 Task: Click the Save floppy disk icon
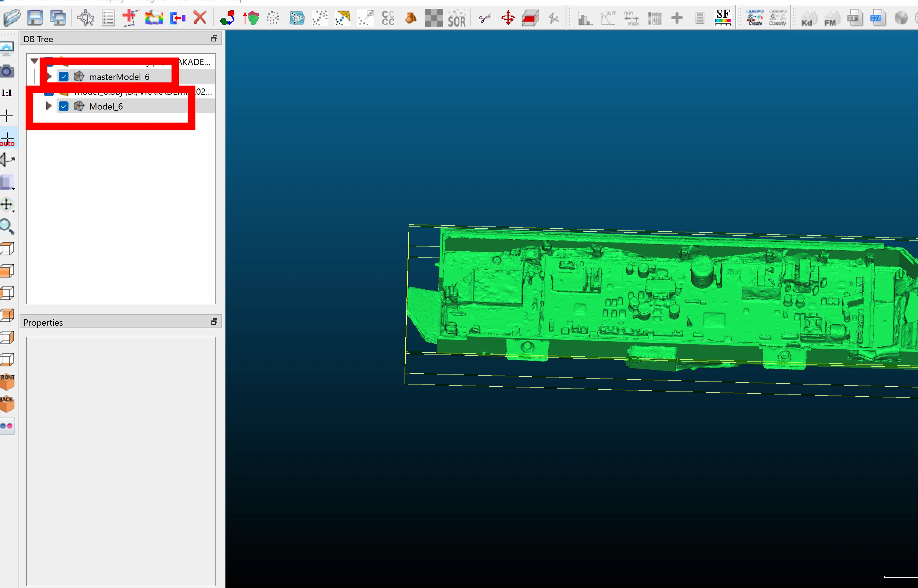(35, 17)
